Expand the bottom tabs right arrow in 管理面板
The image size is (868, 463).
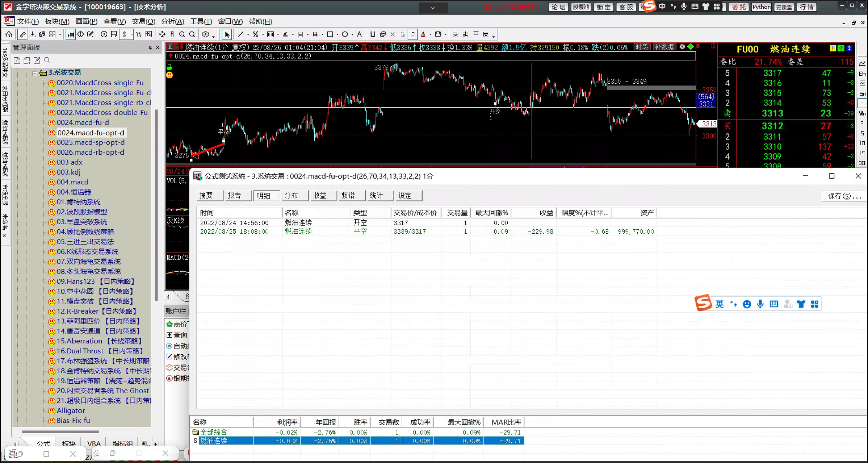click(x=156, y=443)
